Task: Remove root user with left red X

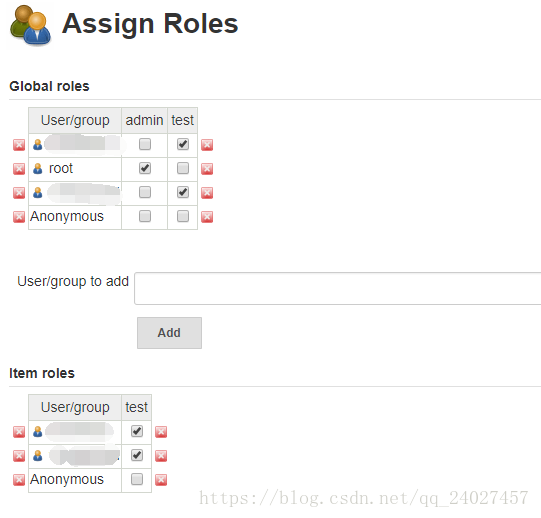Action: tap(19, 169)
